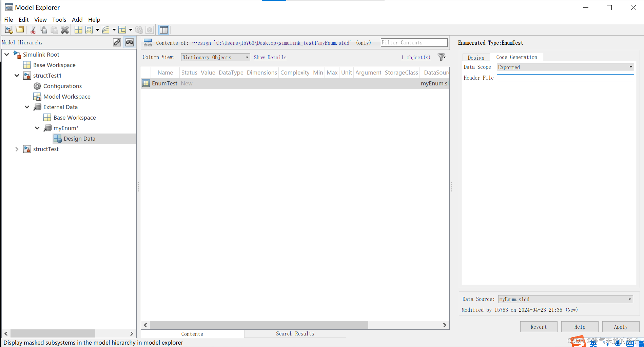
Task: Click the Open folder toolbar icon
Action: point(20,29)
